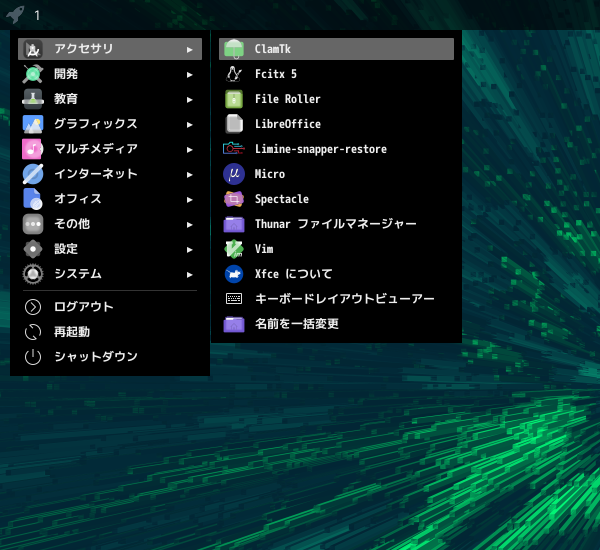Choose 再起動 to restart
600x550 pixels.
(x=110, y=332)
